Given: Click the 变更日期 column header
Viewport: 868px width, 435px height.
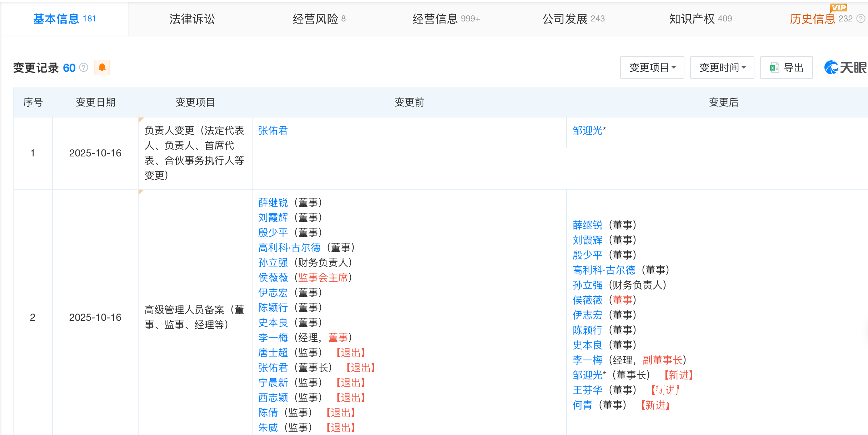Looking at the screenshot, I should point(95,102).
